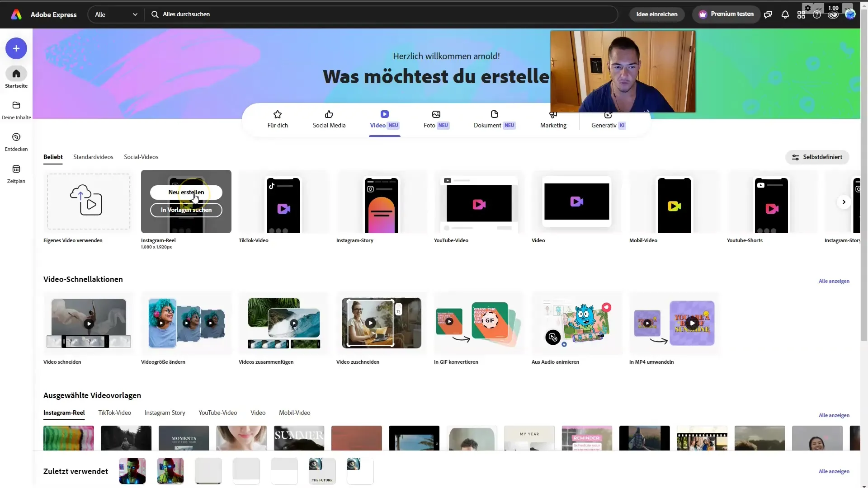Click Neu erstellen on Instagram-Reel
Screen dimensions: 868x488
pyautogui.click(x=186, y=192)
